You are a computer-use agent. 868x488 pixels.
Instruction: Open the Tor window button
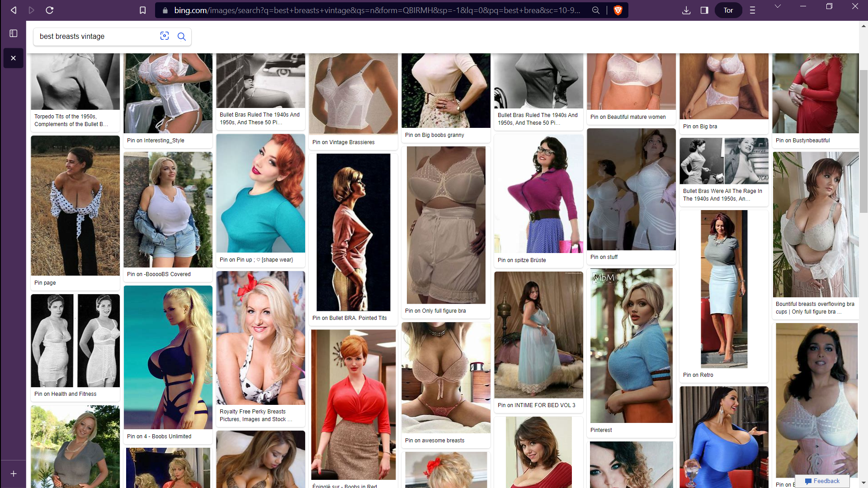[728, 10]
